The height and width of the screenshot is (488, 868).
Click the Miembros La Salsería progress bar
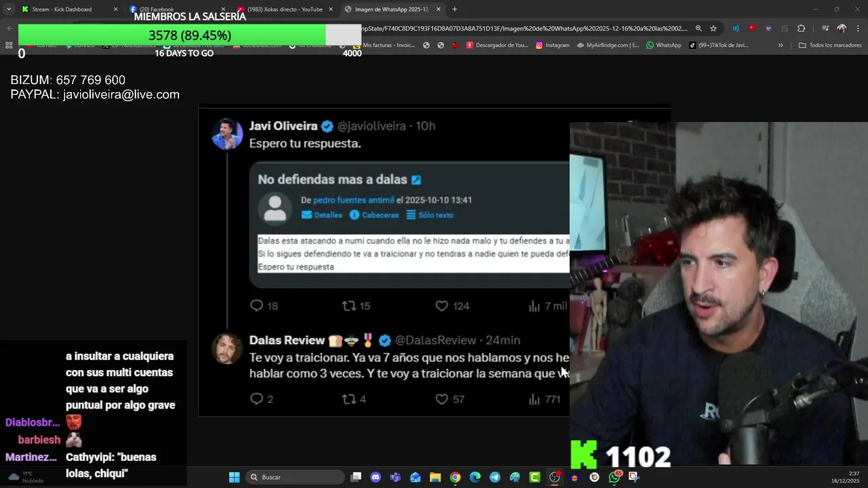[x=190, y=35]
